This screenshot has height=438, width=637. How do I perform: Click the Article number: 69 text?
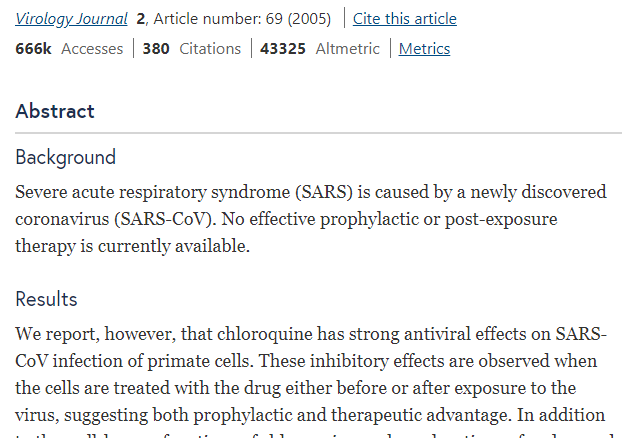218,19
